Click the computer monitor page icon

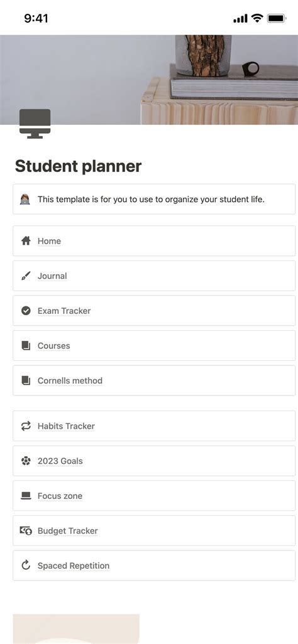(x=35, y=124)
